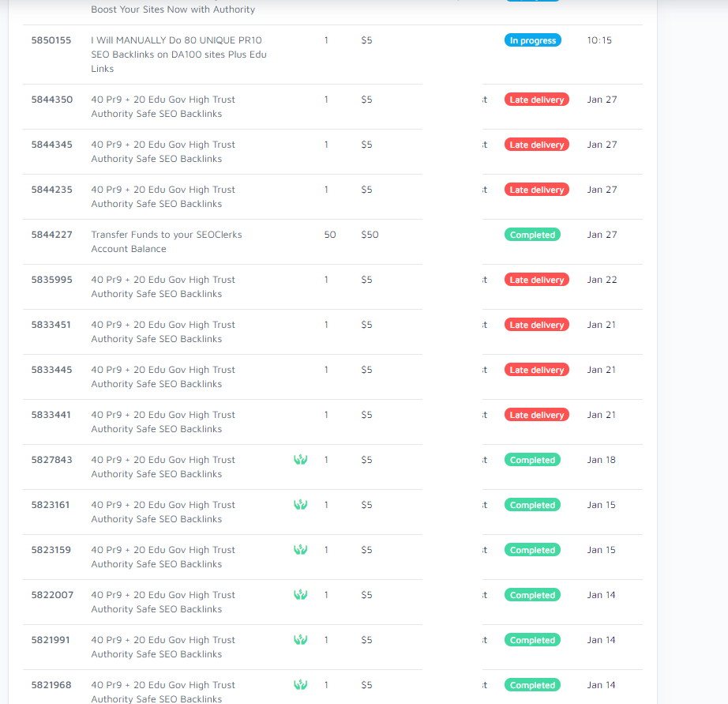This screenshot has height=704, width=728.
Task: Click In progress badge for order 5850155
Action: tap(532, 40)
